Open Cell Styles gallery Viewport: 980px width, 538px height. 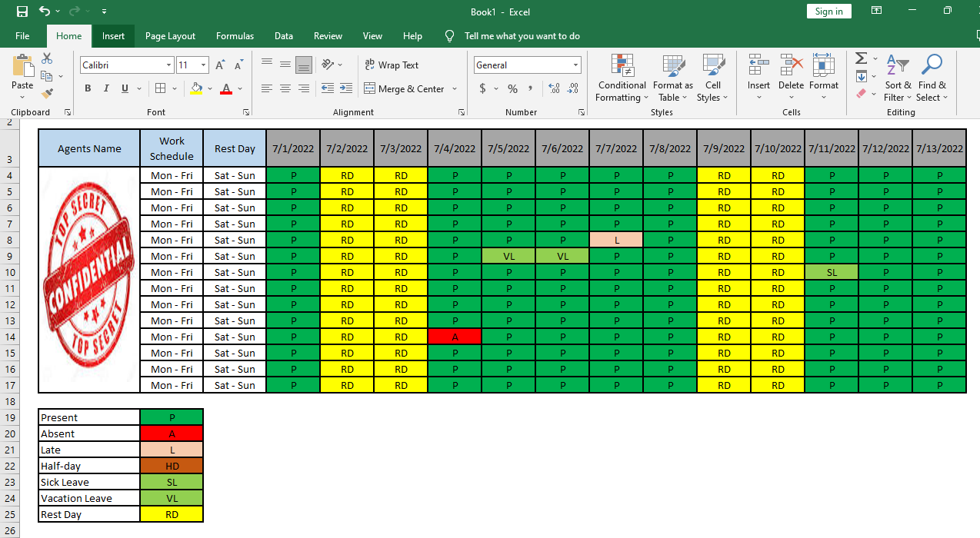713,78
